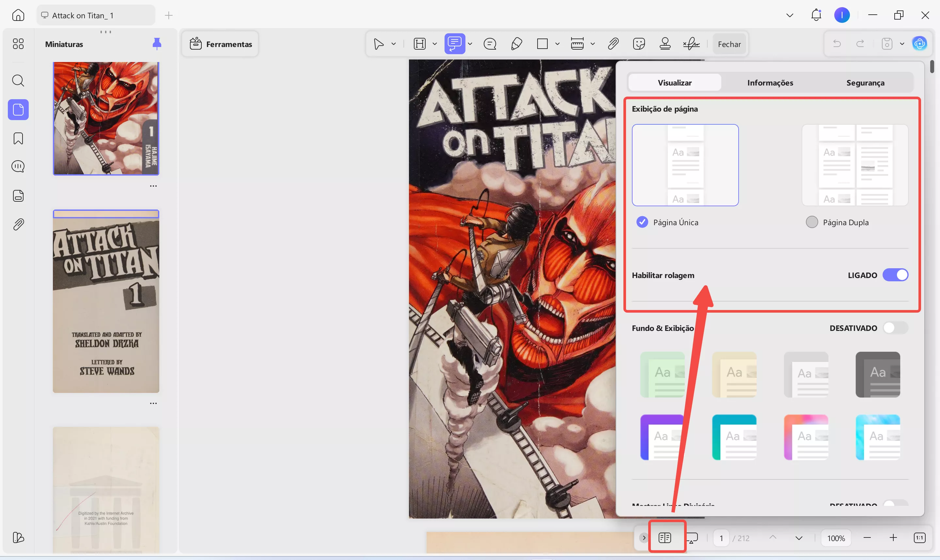The height and width of the screenshot is (560, 940).
Task: Select the second page thumbnail in Miniaturas
Action: 106,301
